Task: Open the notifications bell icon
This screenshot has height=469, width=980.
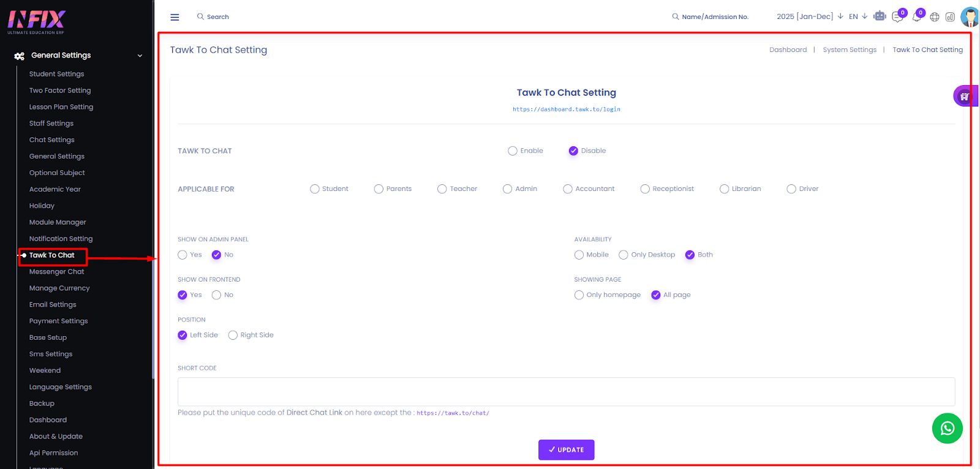Action: point(917,17)
